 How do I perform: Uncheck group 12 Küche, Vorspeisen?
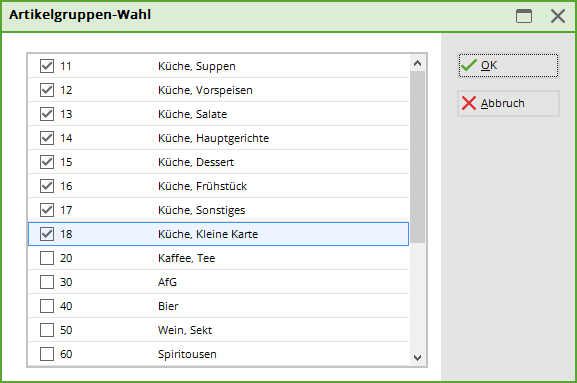47,90
